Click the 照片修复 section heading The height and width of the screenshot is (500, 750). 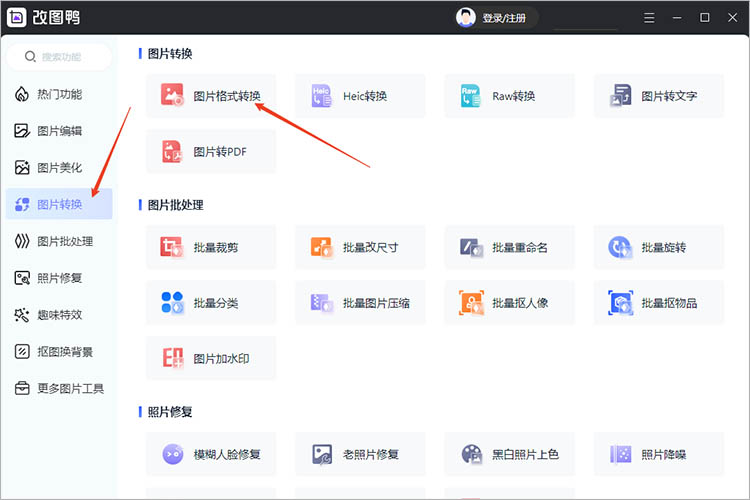click(x=170, y=412)
